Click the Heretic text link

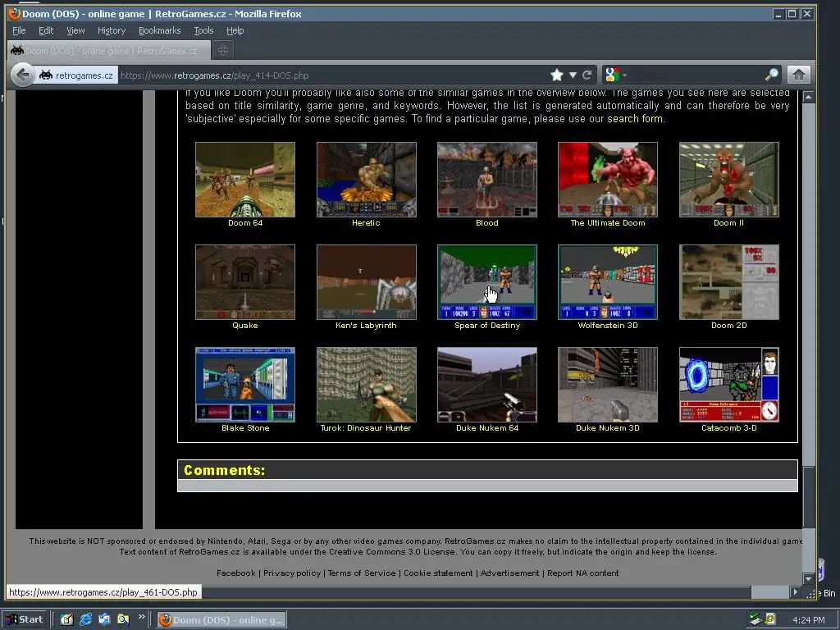[366, 223]
